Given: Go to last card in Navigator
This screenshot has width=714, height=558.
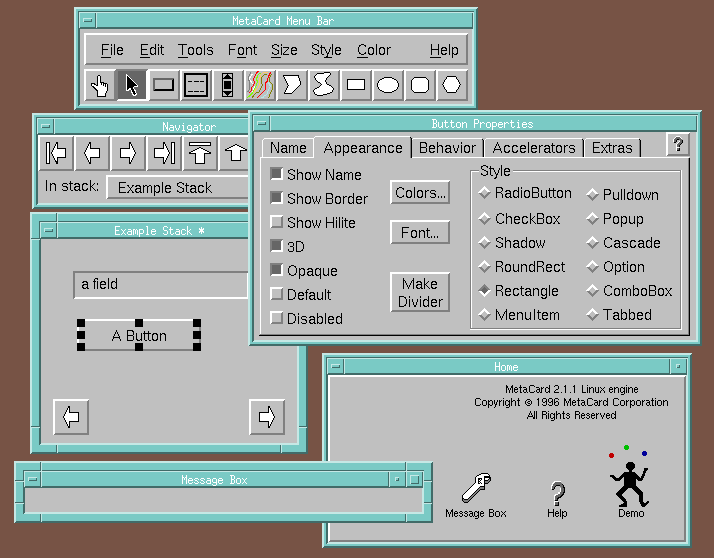Looking at the screenshot, I should point(164,153).
